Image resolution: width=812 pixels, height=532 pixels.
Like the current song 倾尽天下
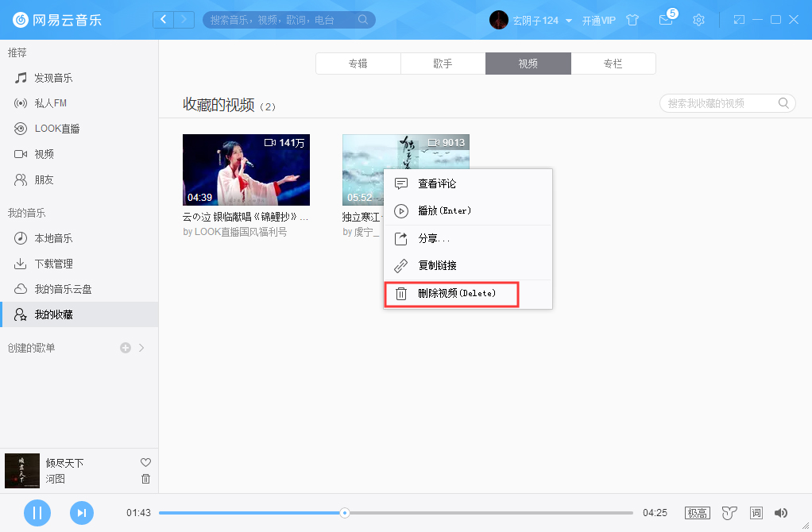[x=145, y=461]
